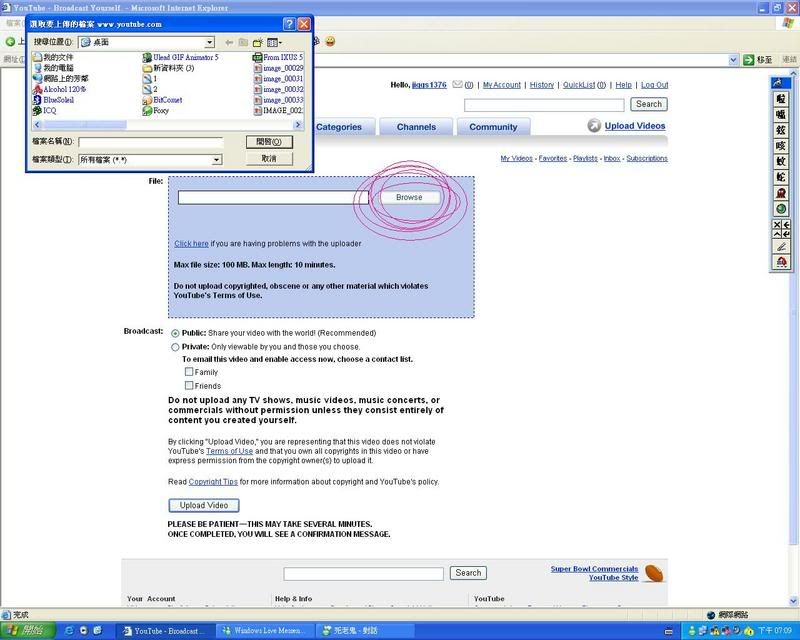Click the Internet Explorer quick launch icon
800x640 pixels.
(69, 631)
